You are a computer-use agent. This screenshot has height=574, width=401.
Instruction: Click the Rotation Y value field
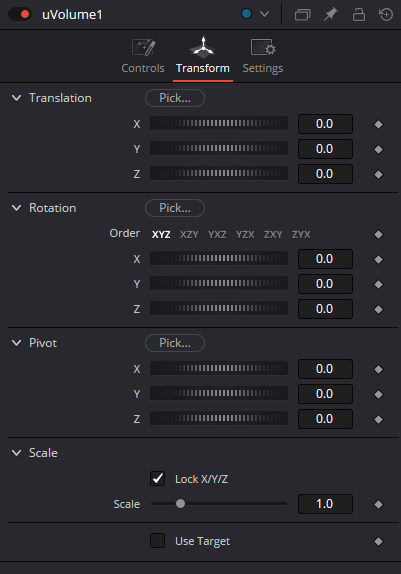click(x=325, y=284)
